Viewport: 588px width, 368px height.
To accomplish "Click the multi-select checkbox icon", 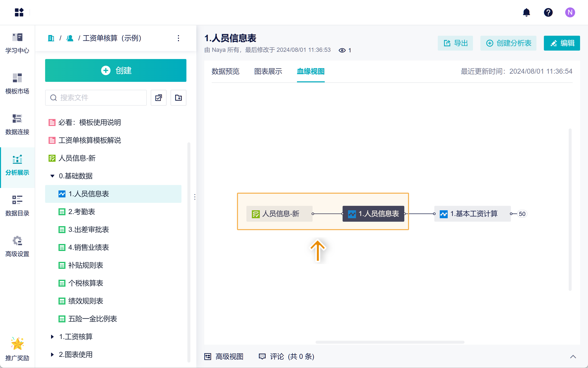I will pos(159,98).
